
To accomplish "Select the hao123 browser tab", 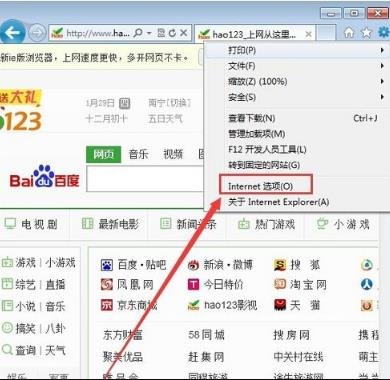I will pos(255,34).
